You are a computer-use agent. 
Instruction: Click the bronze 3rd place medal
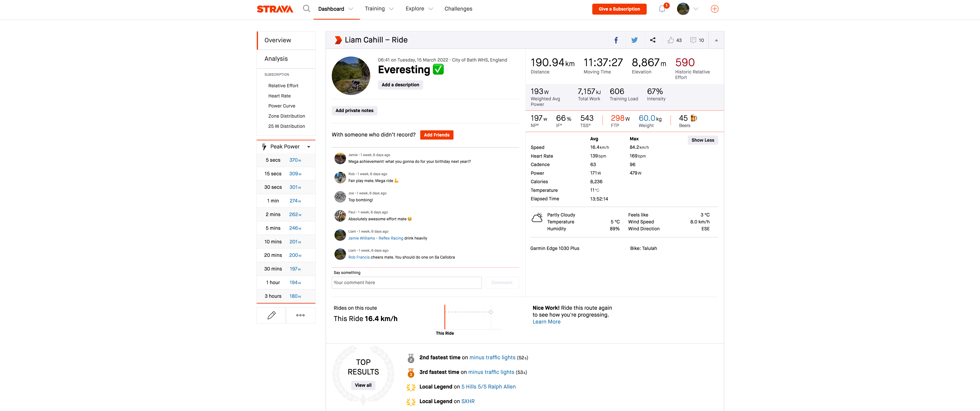click(411, 373)
